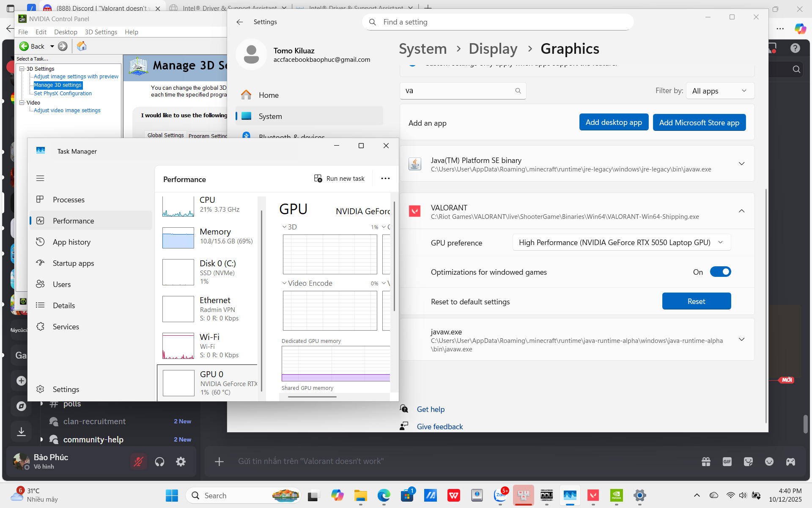Click the Run new task icon
Image resolution: width=812 pixels, height=508 pixels.
click(x=318, y=178)
